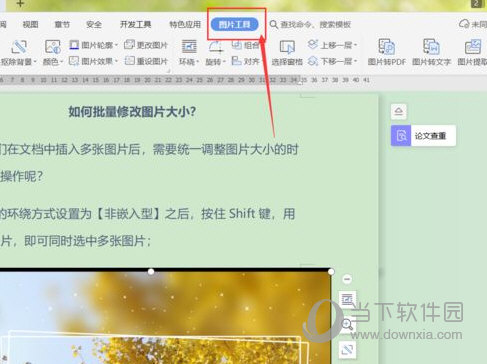The image size is (487, 364).
Task: Click the text line containing Shift 键
Action: tap(148, 214)
